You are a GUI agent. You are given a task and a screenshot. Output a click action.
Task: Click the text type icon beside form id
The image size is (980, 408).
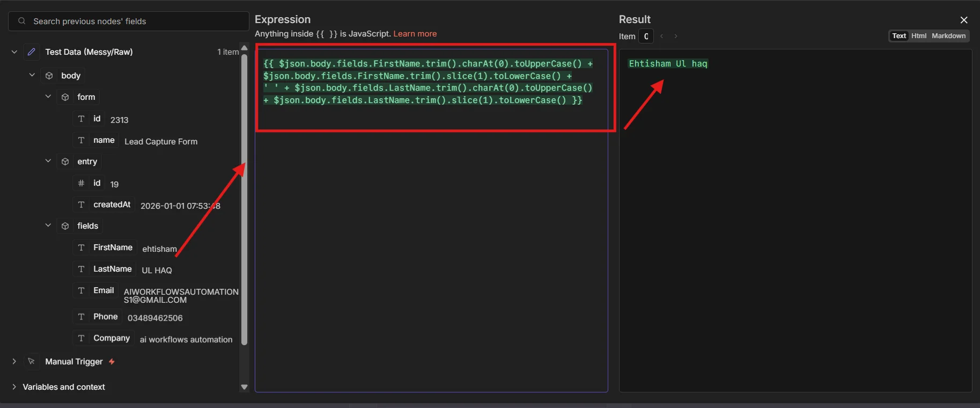point(81,119)
